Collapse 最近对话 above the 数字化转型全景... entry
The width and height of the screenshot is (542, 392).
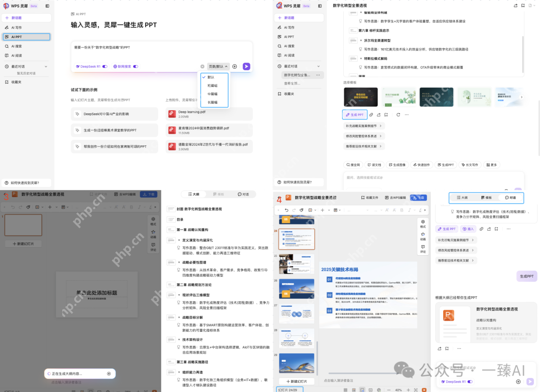click(318, 66)
